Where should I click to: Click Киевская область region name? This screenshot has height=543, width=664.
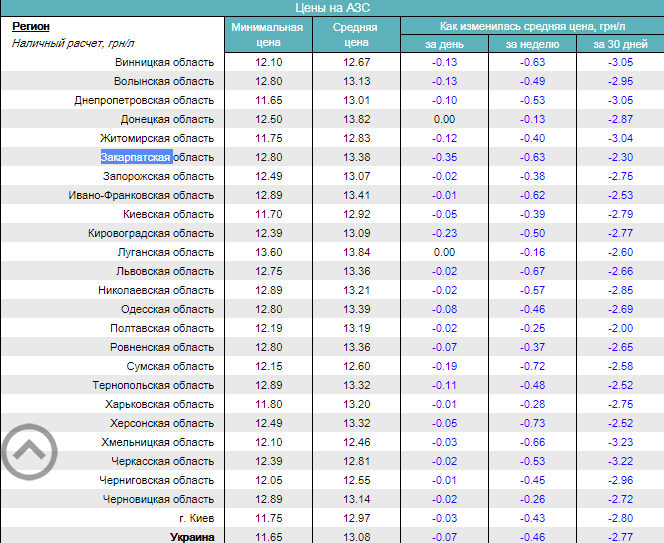168,214
